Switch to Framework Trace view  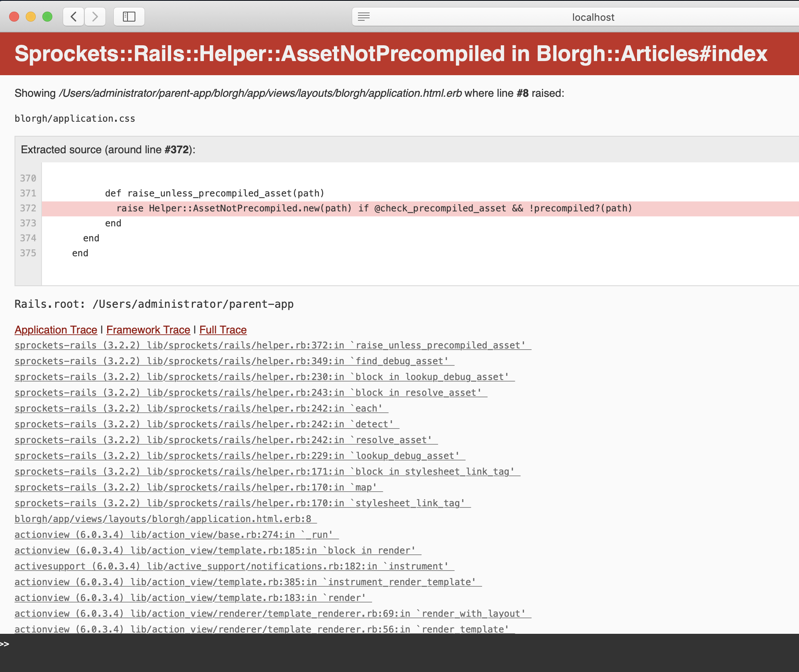coord(148,330)
